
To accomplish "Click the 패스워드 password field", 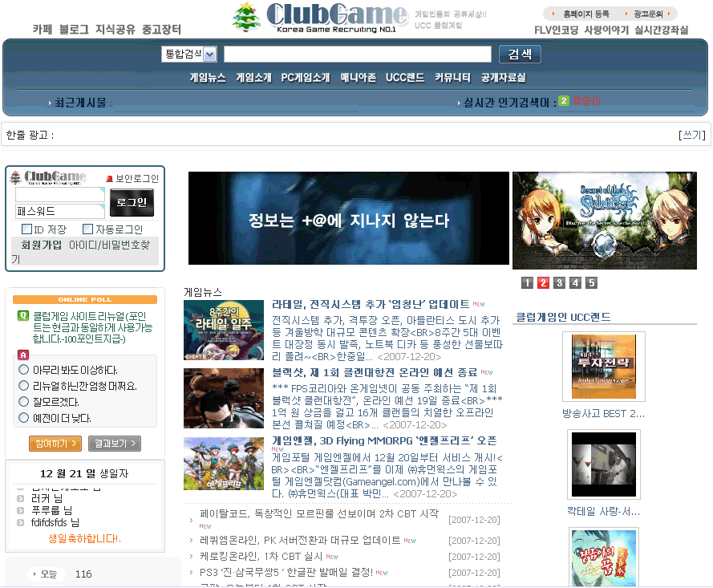I will [x=60, y=211].
